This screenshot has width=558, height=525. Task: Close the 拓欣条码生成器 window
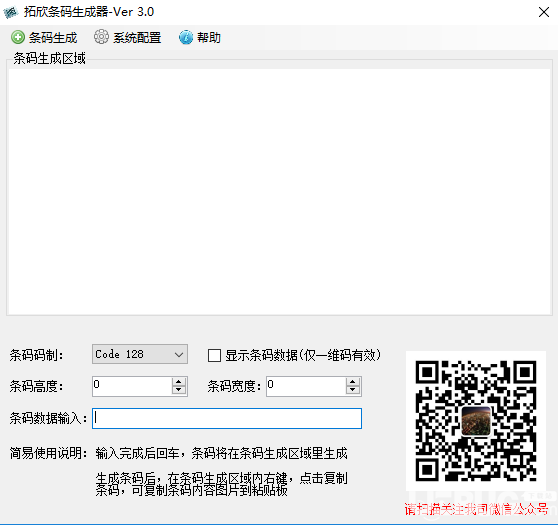click(x=544, y=12)
